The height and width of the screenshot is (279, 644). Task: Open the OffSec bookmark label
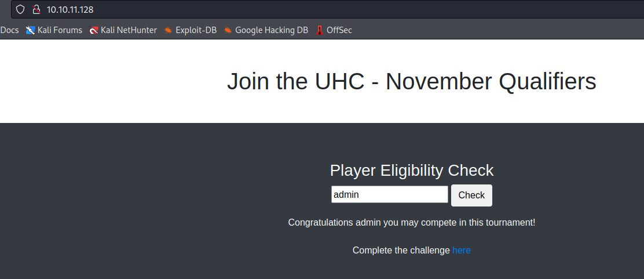click(339, 30)
